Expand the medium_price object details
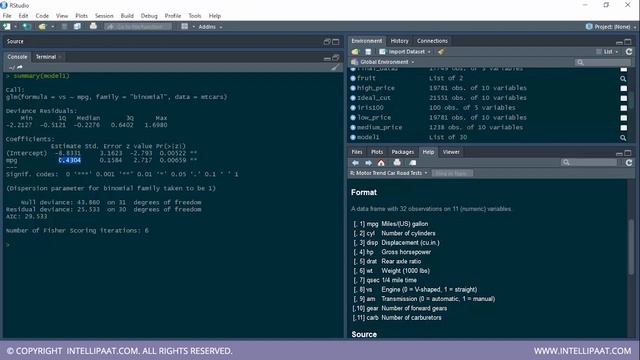640x360 pixels. point(353,127)
